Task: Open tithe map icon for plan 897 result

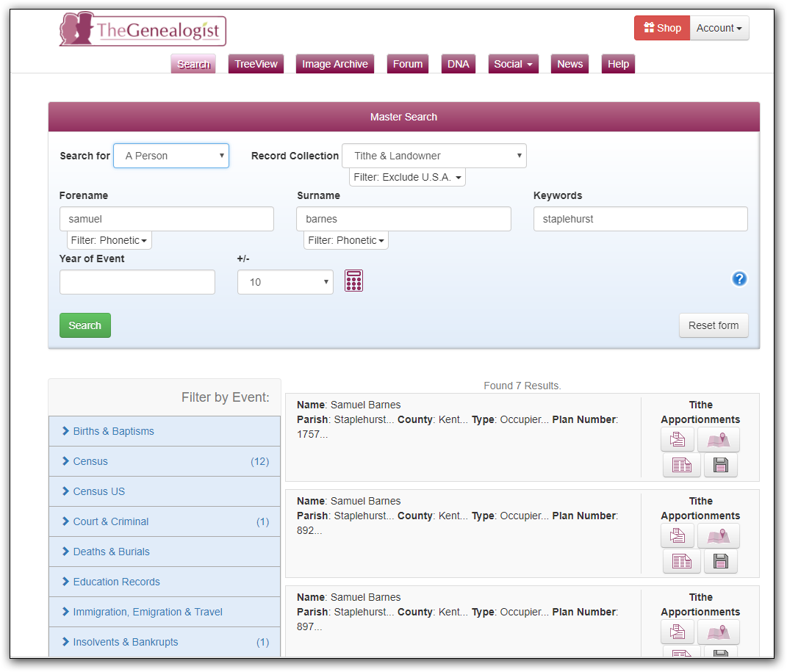Action: click(x=718, y=632)
